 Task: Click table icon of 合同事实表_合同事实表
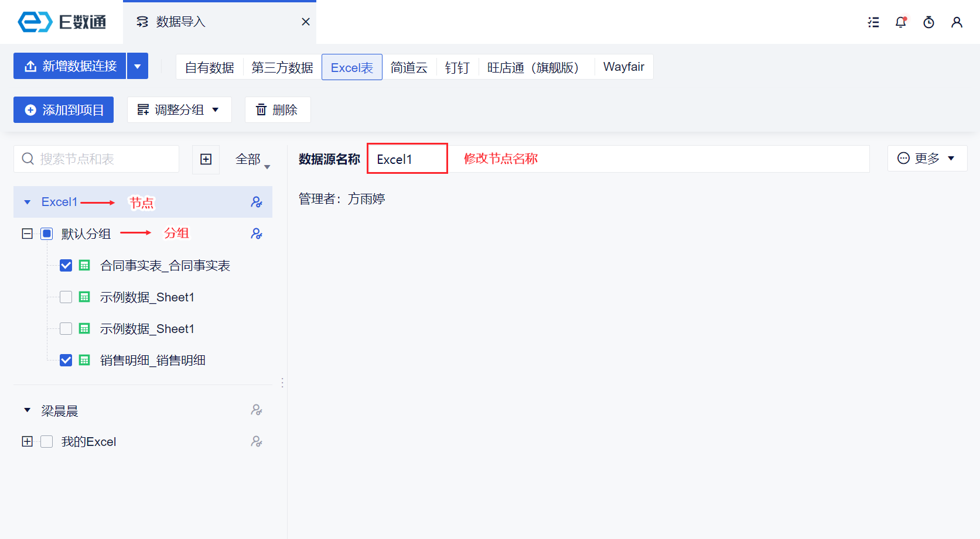pos(84,266)
